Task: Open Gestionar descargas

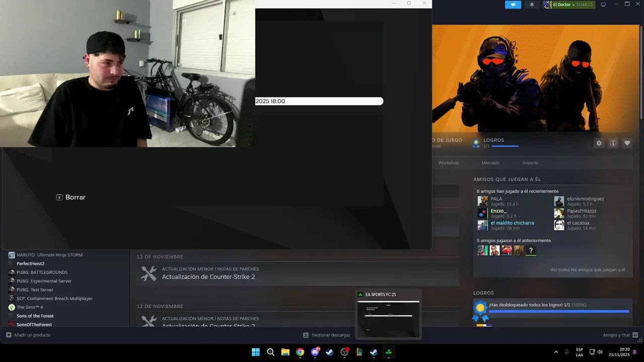Action: coord(331,335)
